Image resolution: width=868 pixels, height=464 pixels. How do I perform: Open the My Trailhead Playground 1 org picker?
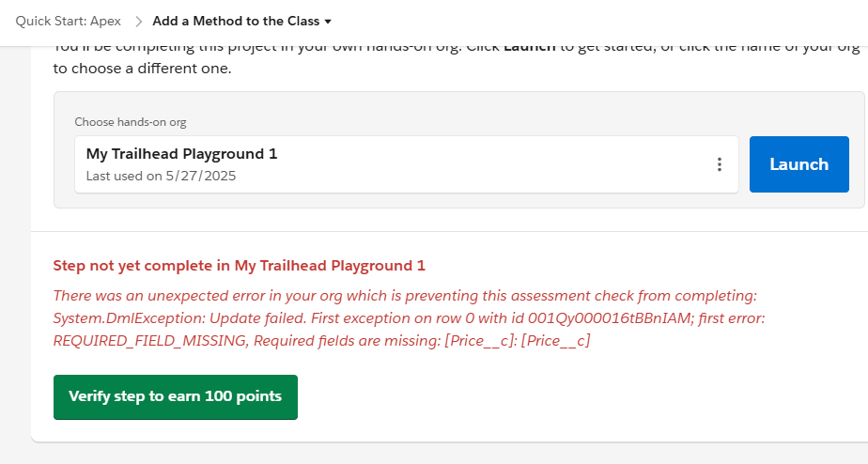click(x=407, y=164)
